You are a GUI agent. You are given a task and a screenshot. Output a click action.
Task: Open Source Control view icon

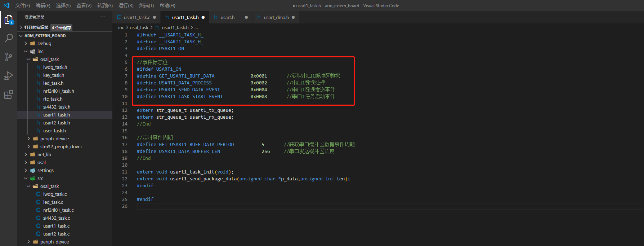point(9,57)
